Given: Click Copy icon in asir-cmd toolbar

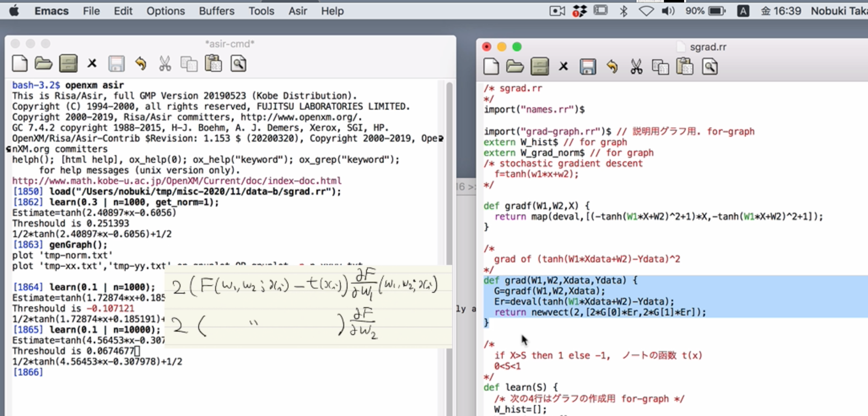Looking at the screenshot, I should tap(189, 64).
